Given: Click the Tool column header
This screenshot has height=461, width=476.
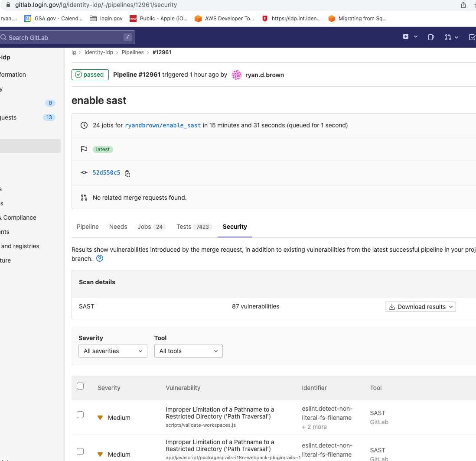Looking at the screenshot, I should coord(376,388).
